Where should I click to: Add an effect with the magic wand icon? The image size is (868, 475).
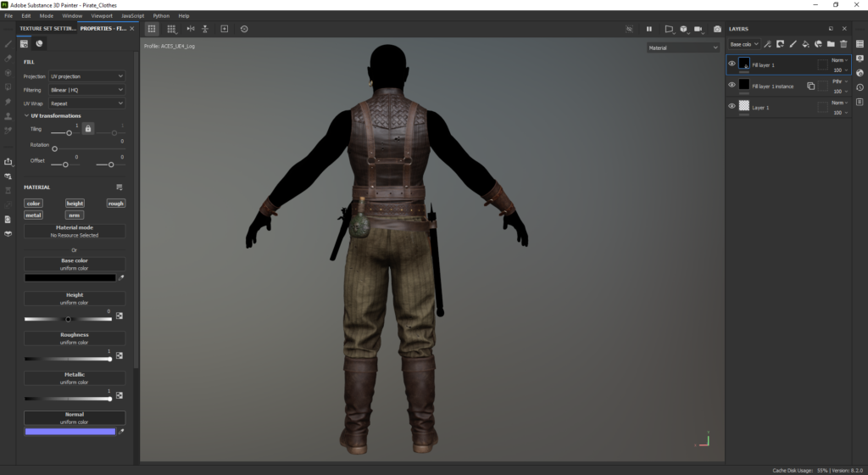(x=767, y=44)
